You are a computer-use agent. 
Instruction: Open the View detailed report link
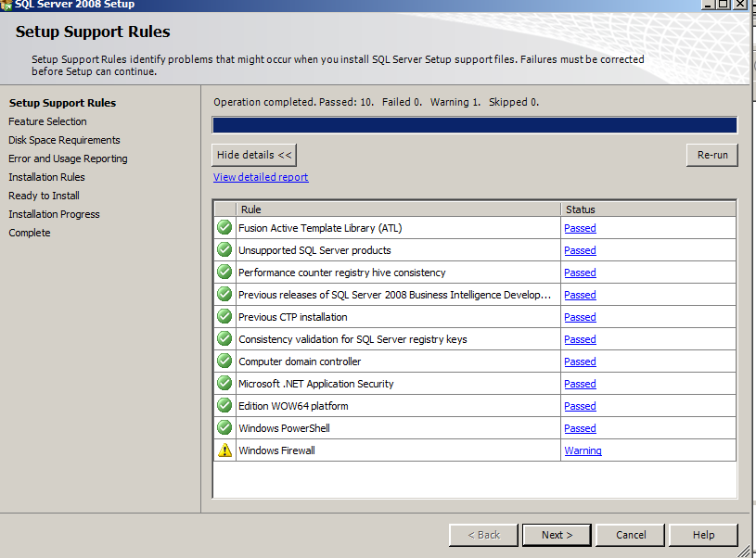point(261,177)
